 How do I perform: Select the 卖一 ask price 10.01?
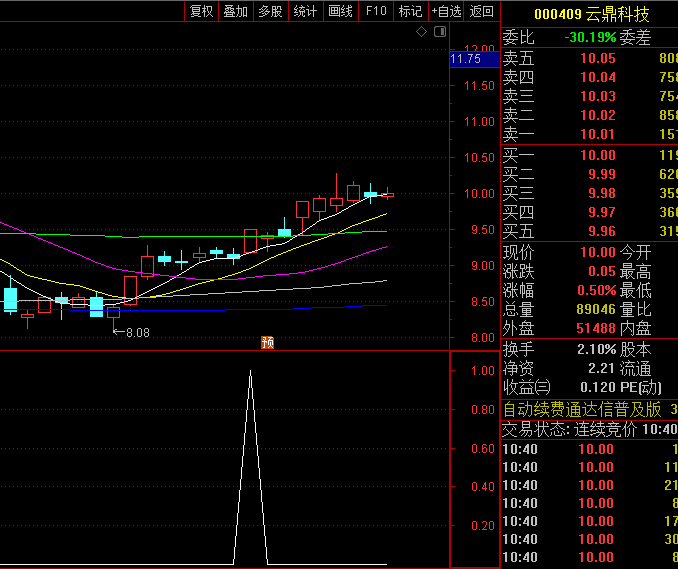click(598, 134)
